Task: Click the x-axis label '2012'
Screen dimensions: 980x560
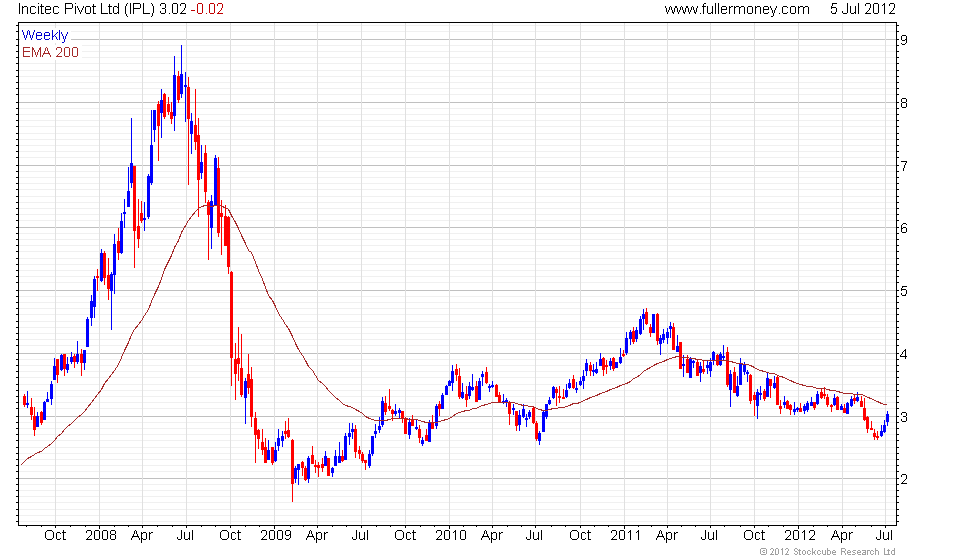Action: pyautogui.click(x=800, y=536)
